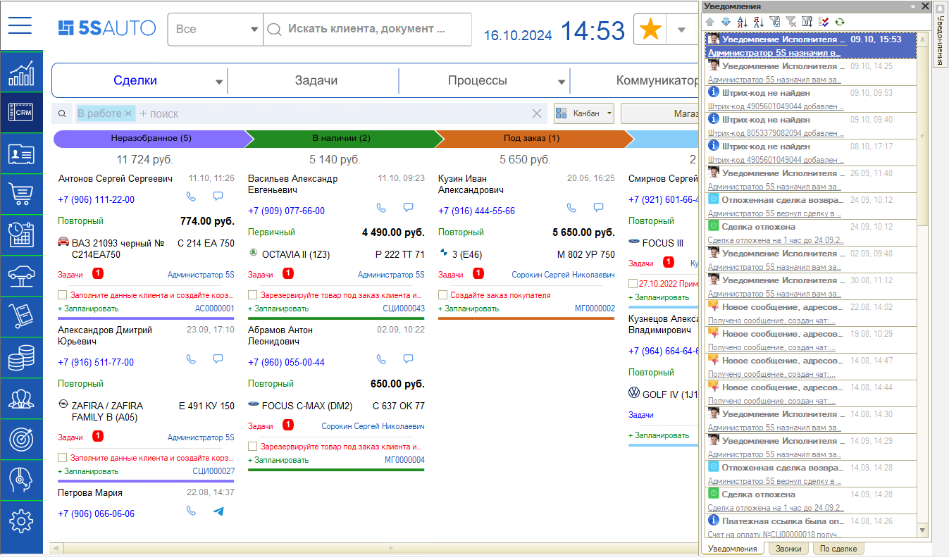Viewport: 949px width, 560px height.
Task: Move notification up with up arrow icon
Action: click(x=710, y=22)
